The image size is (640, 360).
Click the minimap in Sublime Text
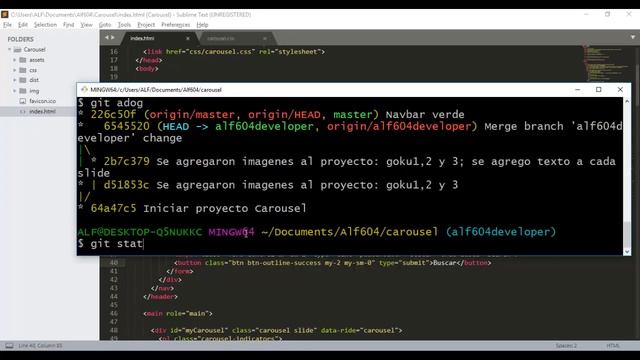(607, 63)
